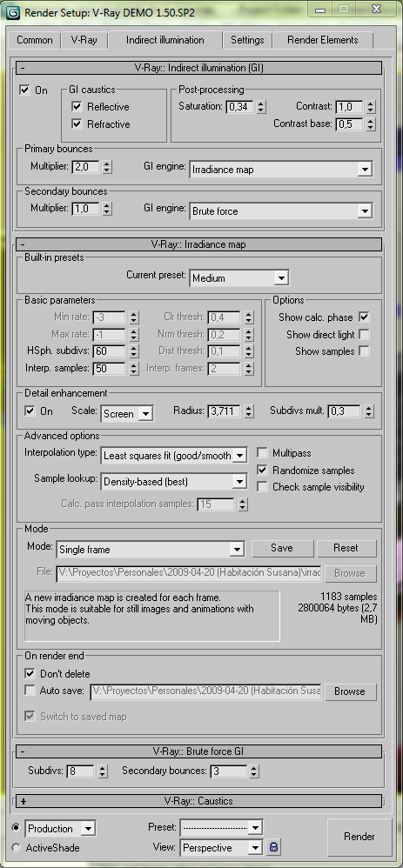
Task: Toggle the GI On checkbox
Action: [25, 90]
